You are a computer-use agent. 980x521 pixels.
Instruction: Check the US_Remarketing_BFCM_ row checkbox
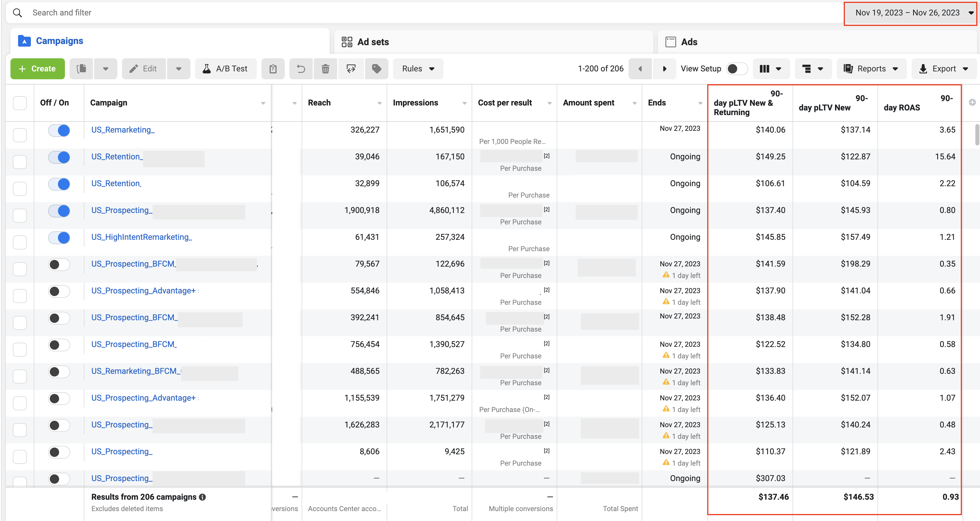tap(20, 376)
